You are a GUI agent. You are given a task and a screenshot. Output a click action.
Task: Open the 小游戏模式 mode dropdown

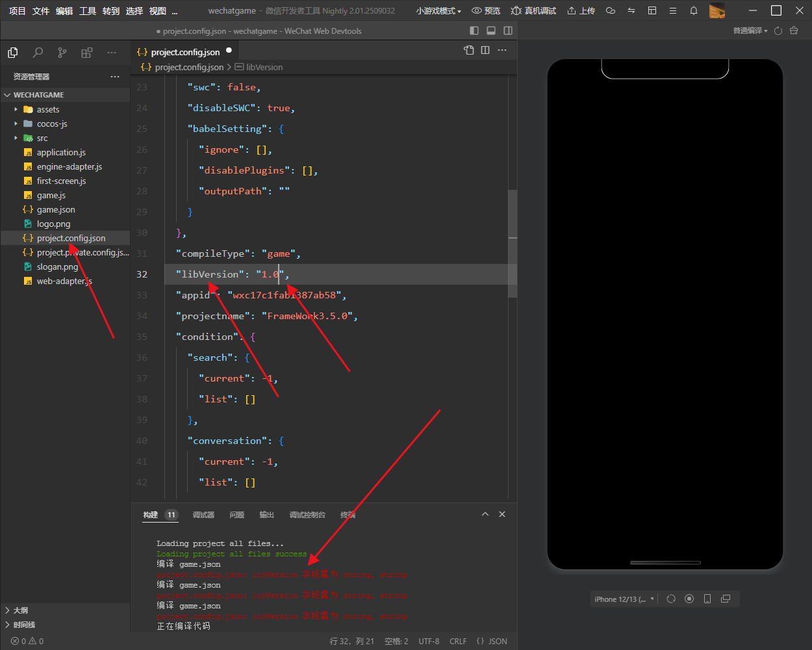(438, 11)
